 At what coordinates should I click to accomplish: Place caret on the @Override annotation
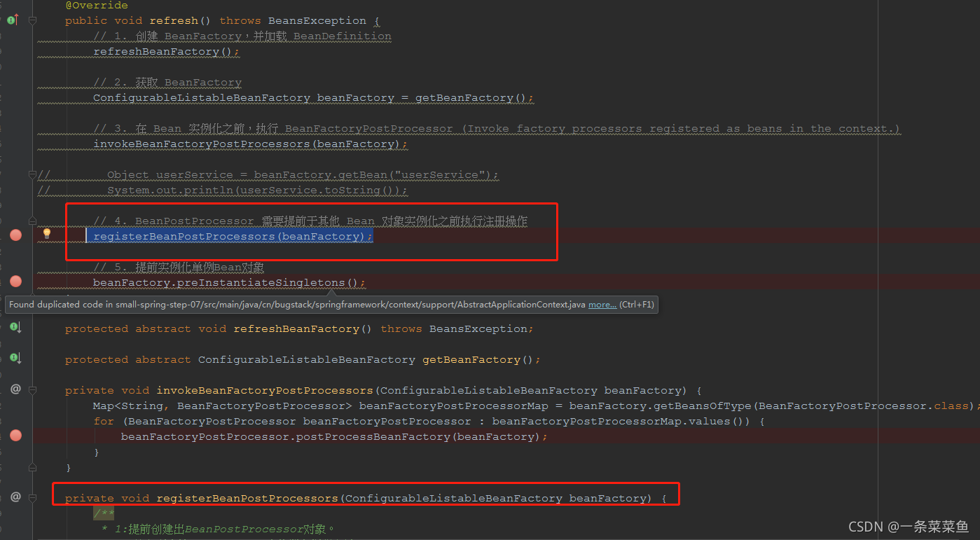click(97, 6)
